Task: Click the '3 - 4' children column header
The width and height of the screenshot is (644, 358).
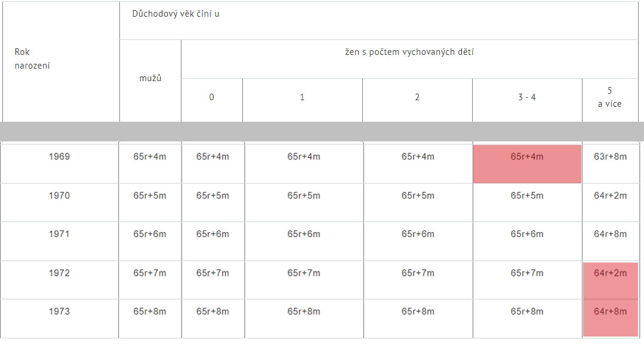Action: [x=528, y=100]
